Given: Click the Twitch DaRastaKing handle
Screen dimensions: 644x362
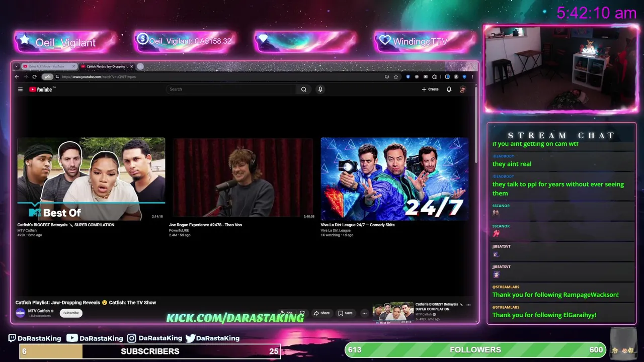Looking at the screenshot, I should point(35,338).
